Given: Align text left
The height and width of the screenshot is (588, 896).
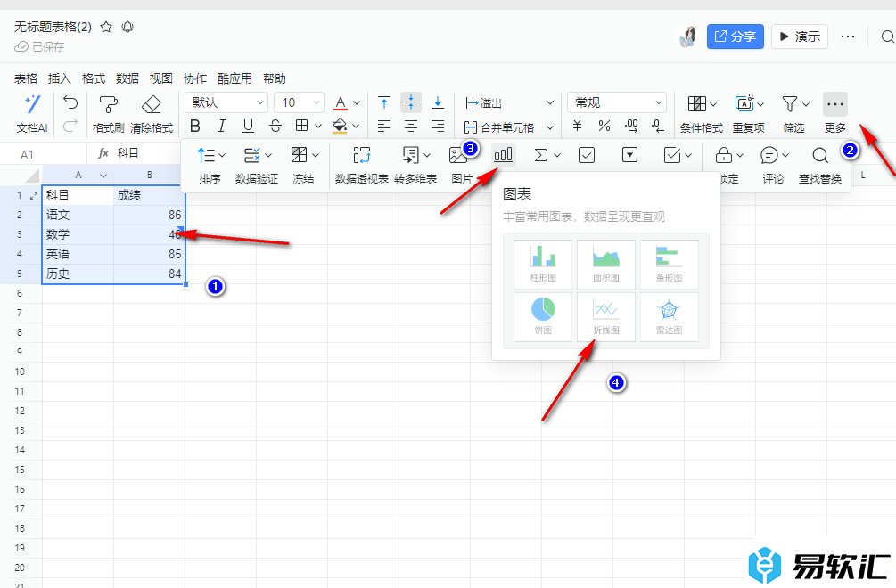Looking at the screenshot, I should click(384, 127).
